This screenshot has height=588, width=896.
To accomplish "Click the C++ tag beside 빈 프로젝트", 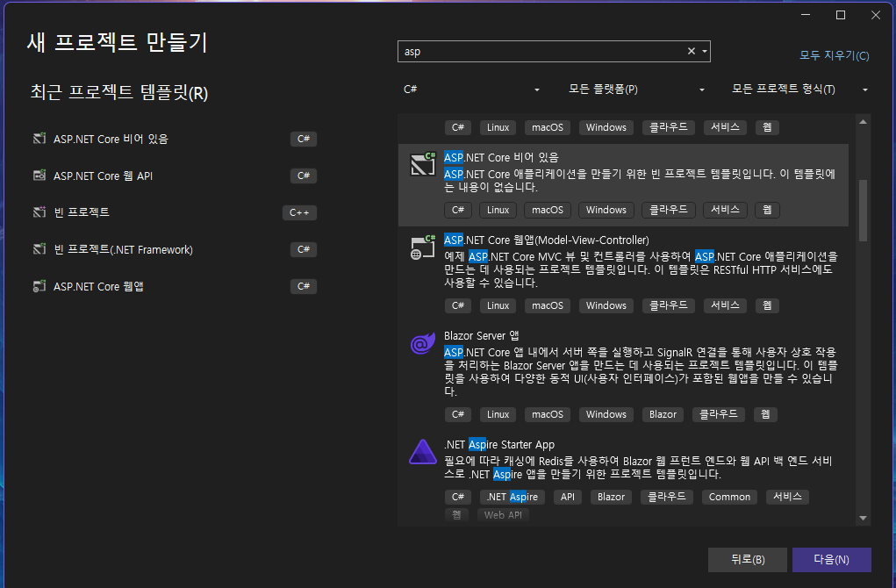I will click(x=299, y=212).
